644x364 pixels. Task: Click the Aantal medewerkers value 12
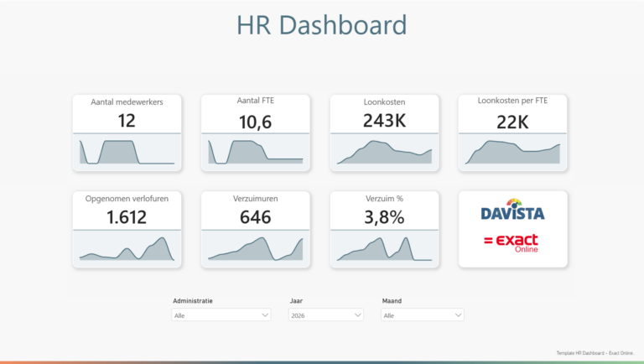pyautogui.click(x=127, y=121)
